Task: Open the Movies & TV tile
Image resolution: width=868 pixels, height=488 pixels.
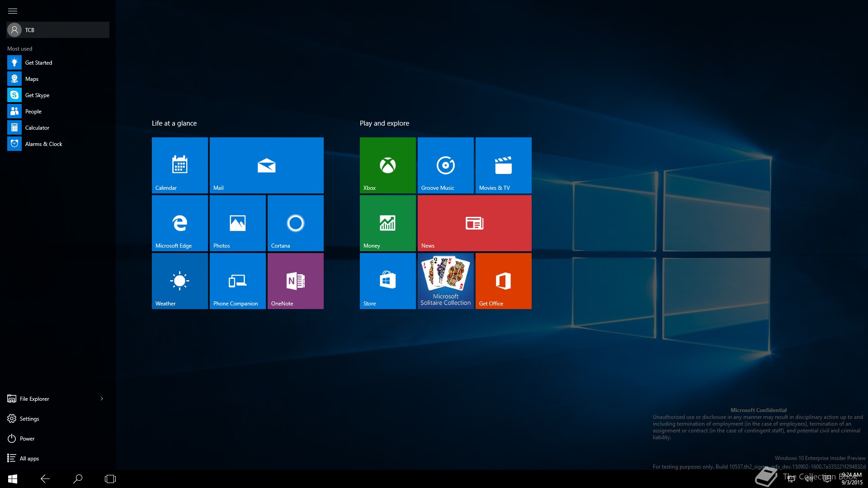Action: click(x=504, y=165)
